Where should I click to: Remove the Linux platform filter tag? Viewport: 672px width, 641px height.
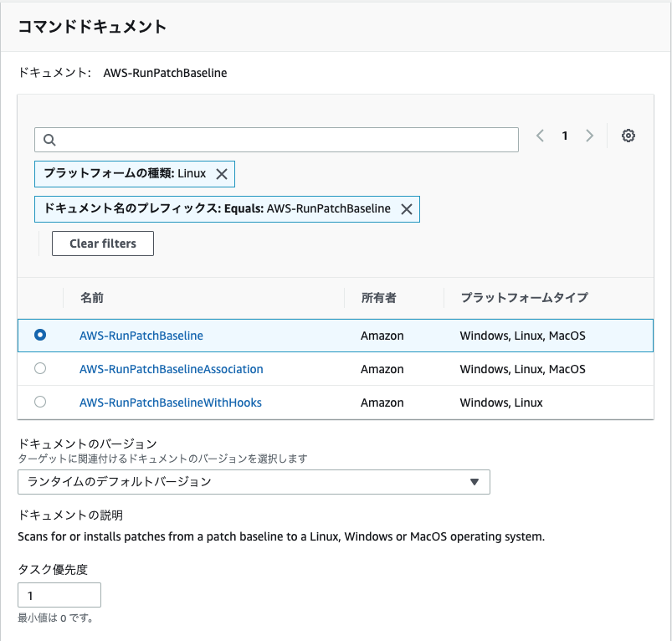pyautogui.click(x=221, y=174)
